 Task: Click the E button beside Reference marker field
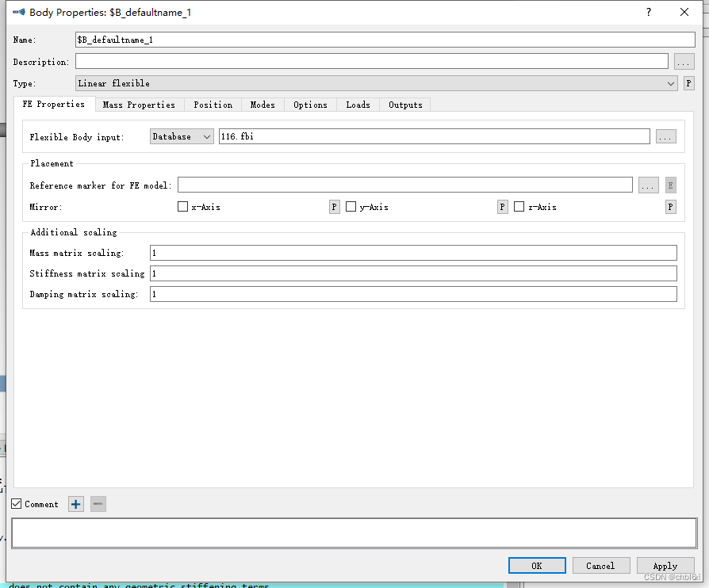(670, 185)
